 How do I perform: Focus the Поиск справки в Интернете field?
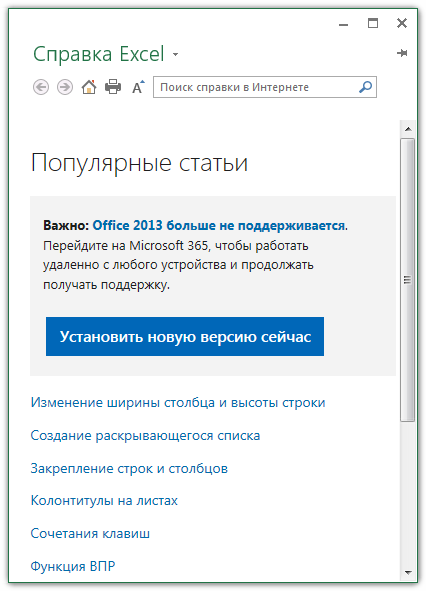[x=265, y=87]
